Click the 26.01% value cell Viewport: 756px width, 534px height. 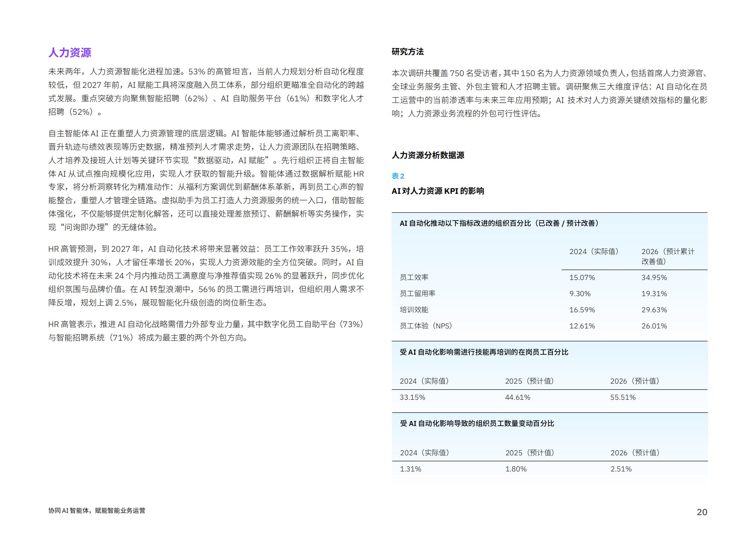click(x=654, y=326)
